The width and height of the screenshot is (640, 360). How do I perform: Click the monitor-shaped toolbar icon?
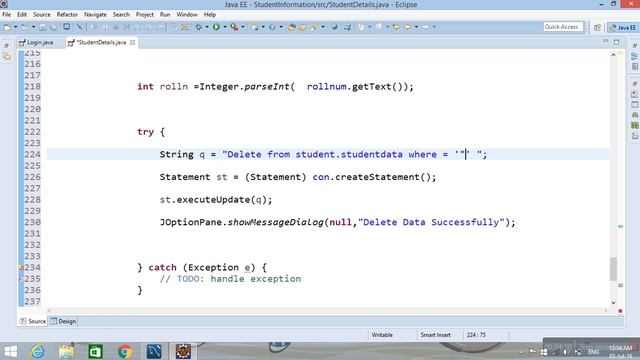point(67,27)
